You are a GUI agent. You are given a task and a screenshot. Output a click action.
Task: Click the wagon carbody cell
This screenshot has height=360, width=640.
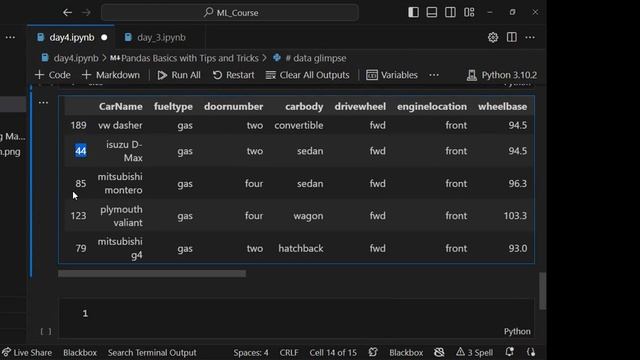308,216
